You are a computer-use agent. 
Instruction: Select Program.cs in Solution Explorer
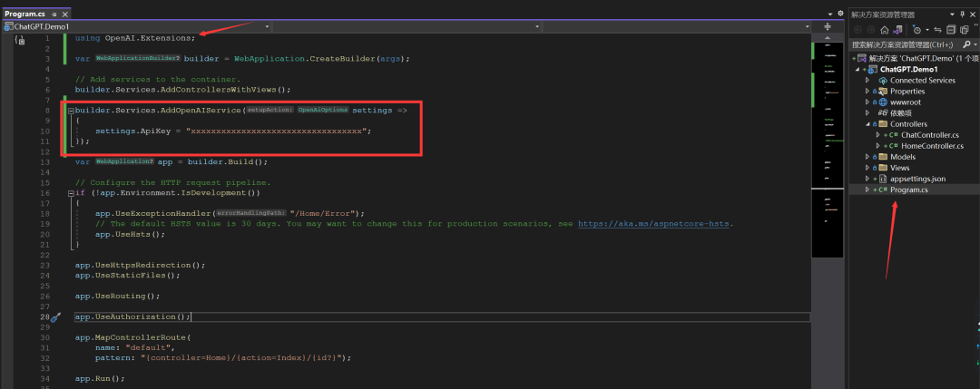click(908, 190)
